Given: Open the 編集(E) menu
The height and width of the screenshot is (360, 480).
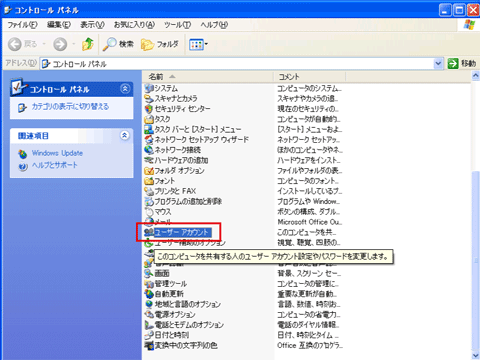Looking at the screenshot, I should tap(59, 25).
